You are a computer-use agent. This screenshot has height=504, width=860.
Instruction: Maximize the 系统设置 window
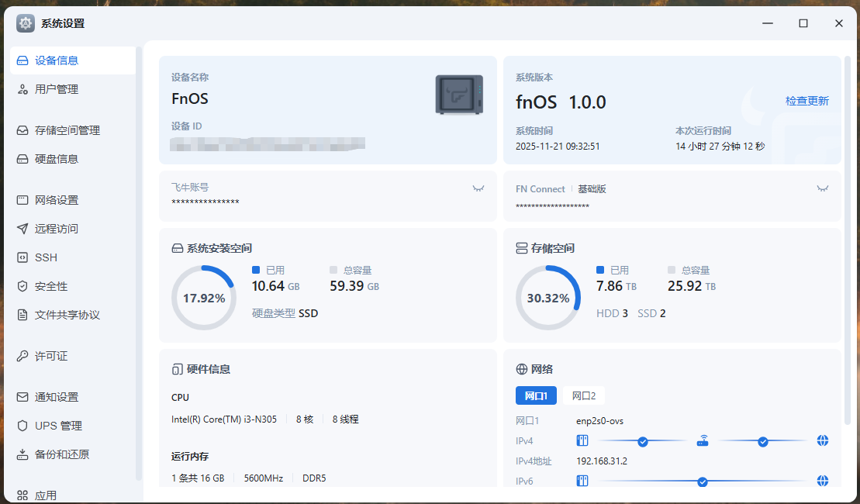pos(803,23)
